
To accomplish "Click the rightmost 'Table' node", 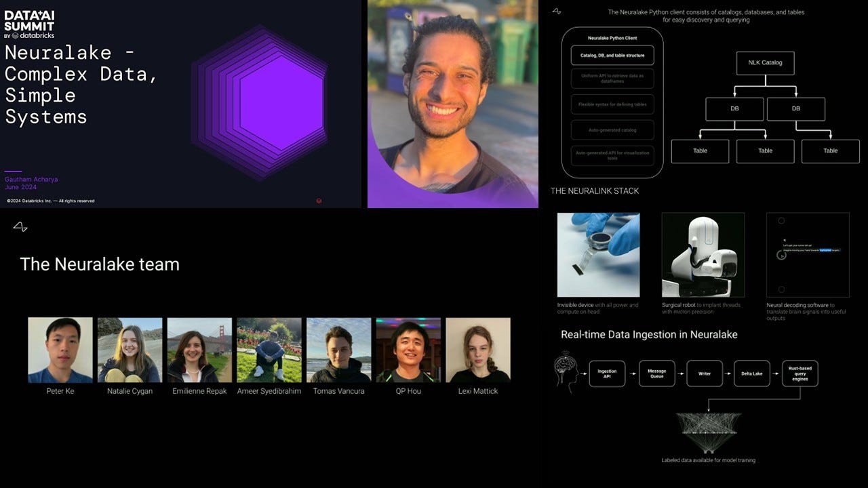I will pos(831,151).
